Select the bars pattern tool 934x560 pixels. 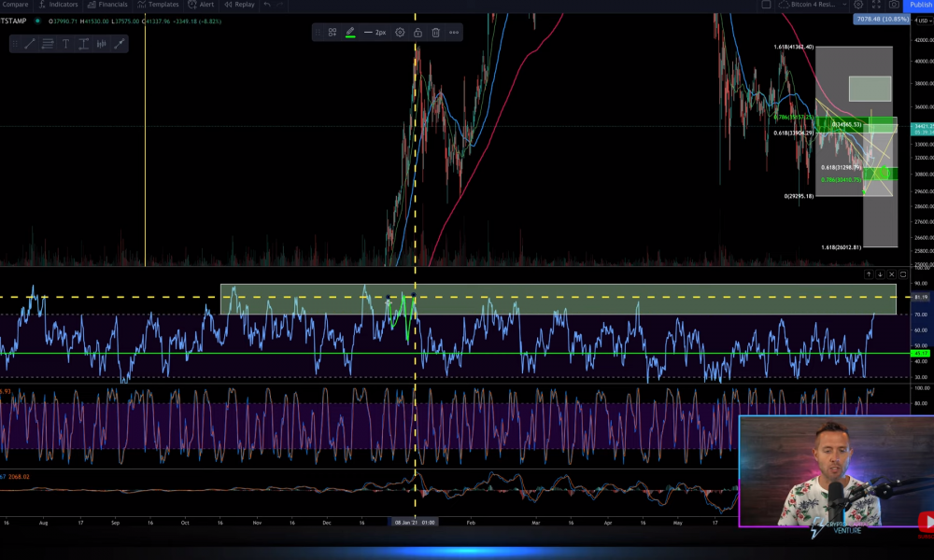(101, 44)
